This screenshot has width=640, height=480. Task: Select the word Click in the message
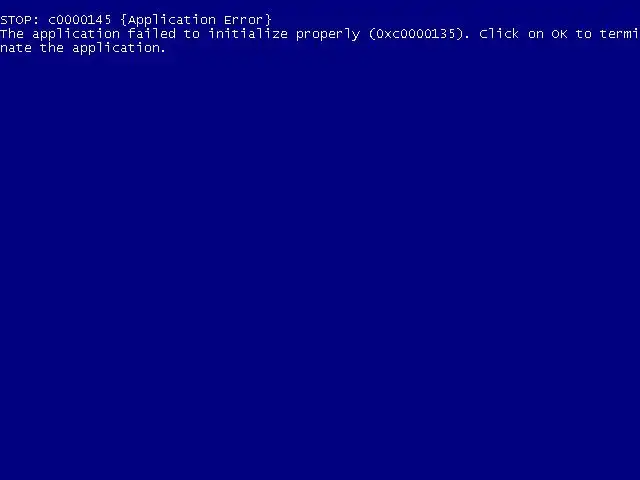coord(499,33)
